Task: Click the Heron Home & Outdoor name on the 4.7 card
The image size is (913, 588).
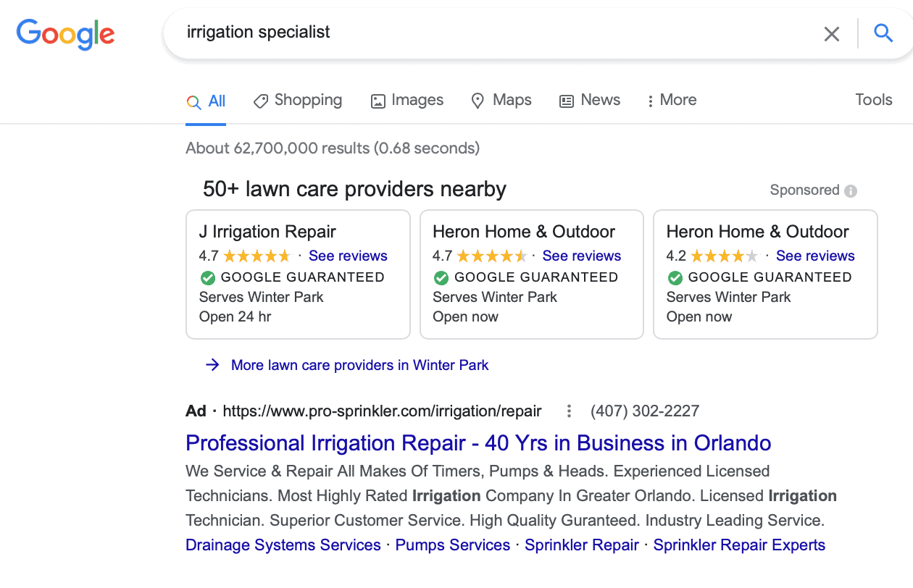Action: click(524, 232)
